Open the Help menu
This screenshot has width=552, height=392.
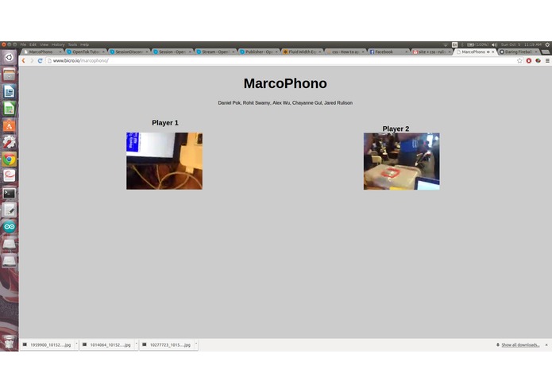84,44
